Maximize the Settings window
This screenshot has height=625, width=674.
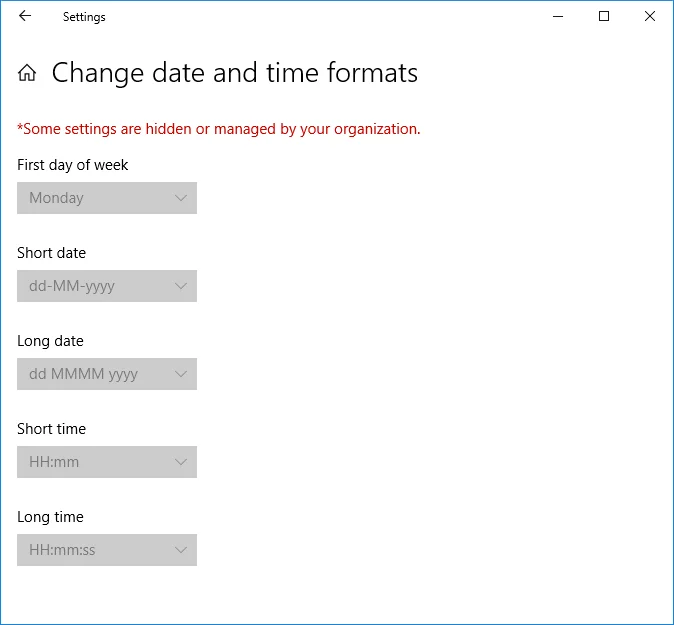[604, 16]
